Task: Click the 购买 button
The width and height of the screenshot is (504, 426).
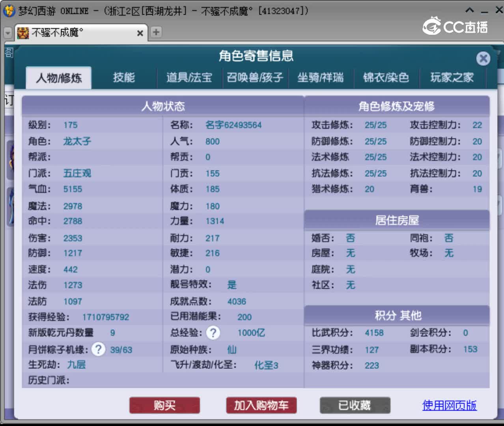Action: 164,405
